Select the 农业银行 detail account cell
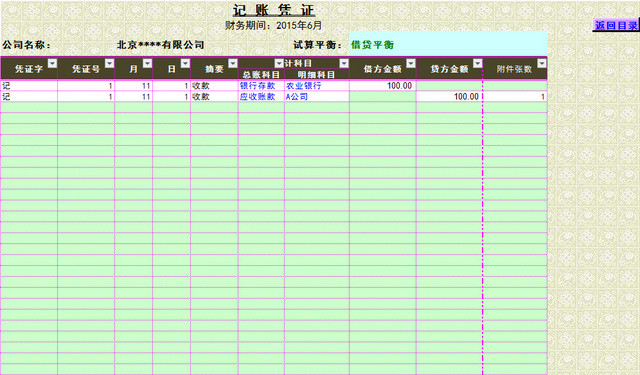 [317, 86]
